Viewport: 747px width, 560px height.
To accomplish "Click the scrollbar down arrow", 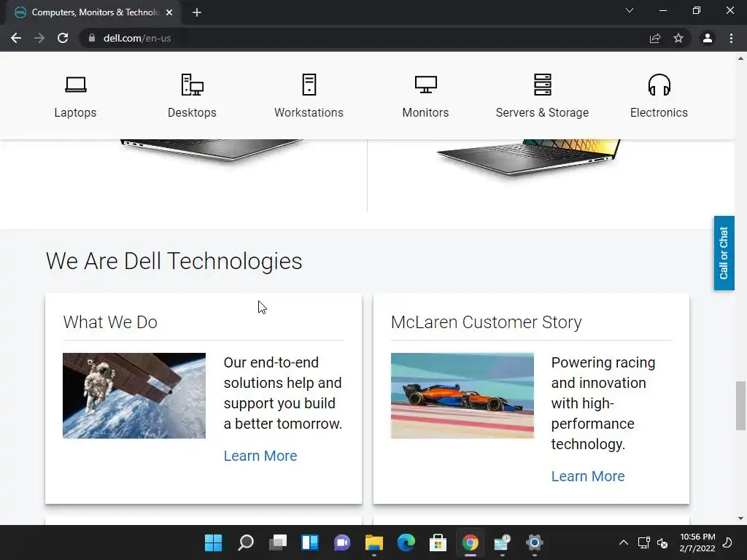I will (x=740, y=518).
